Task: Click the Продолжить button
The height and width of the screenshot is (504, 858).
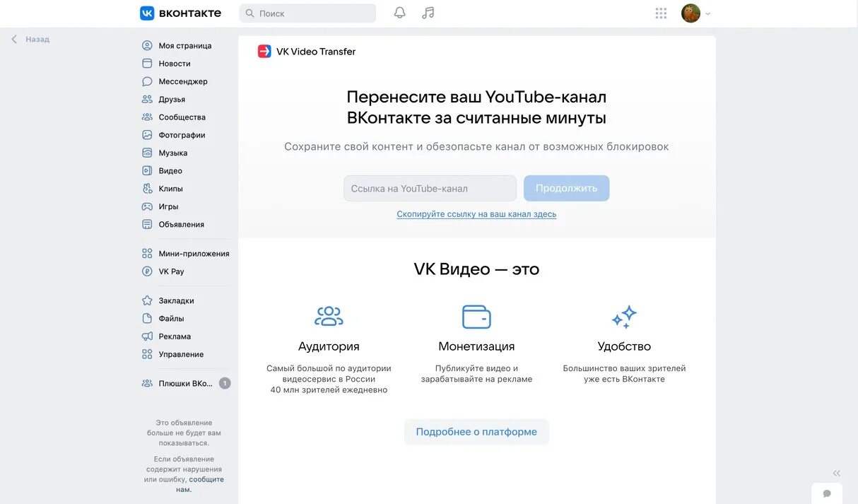Action: [x=566, y=189]
